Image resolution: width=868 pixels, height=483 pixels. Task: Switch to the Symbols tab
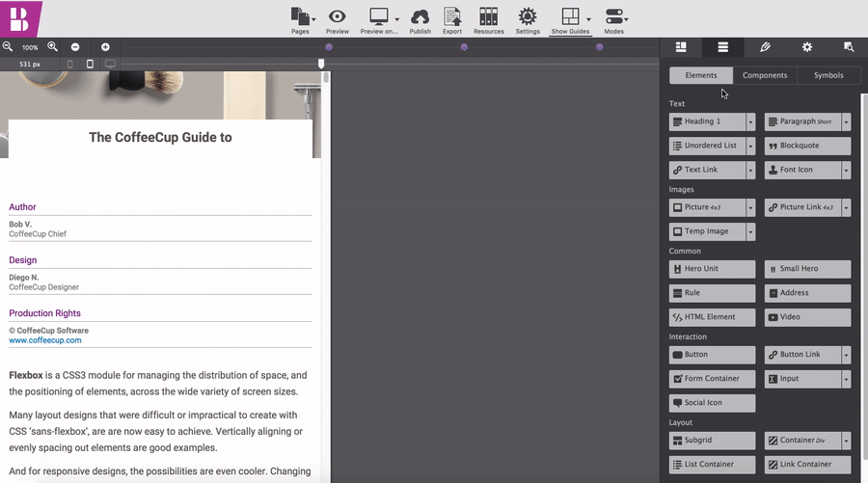point(828,75)
